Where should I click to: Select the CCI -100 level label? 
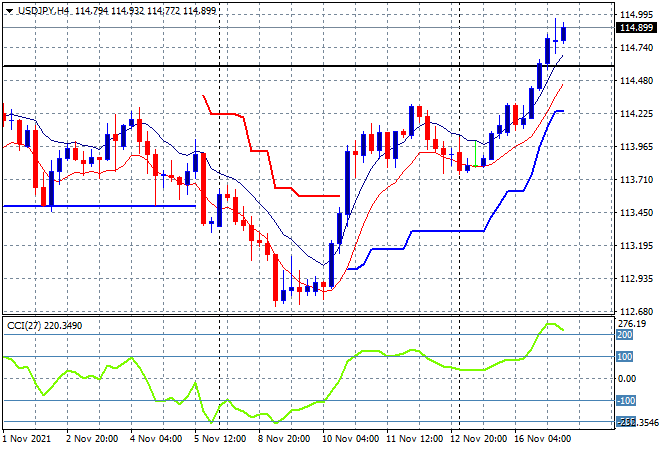pos(626,401)
